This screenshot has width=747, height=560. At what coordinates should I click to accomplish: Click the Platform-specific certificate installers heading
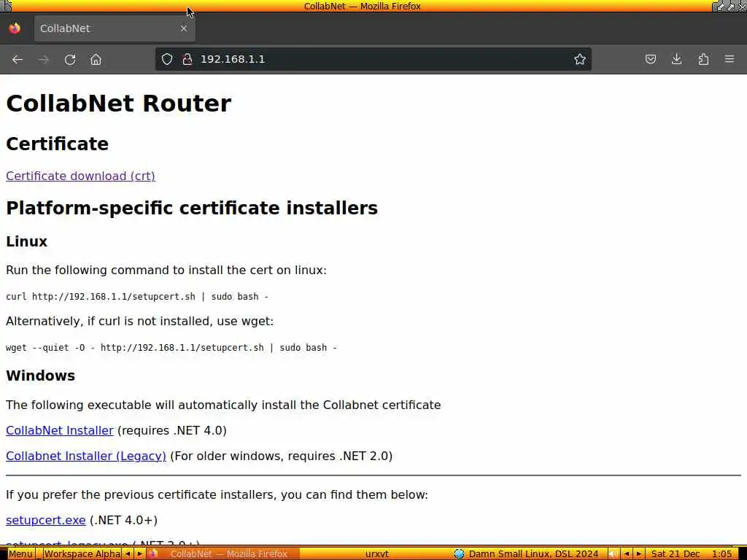tap(192, 208)
